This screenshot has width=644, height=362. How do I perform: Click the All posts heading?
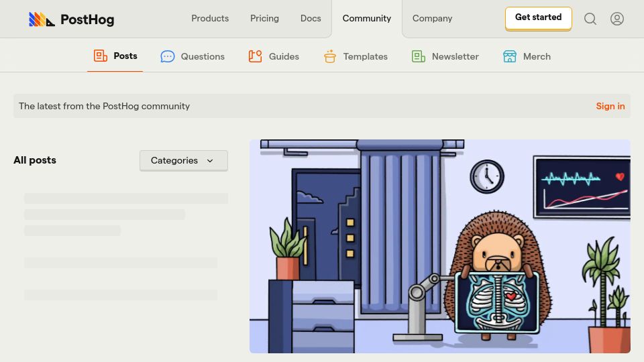pos(35,160)
